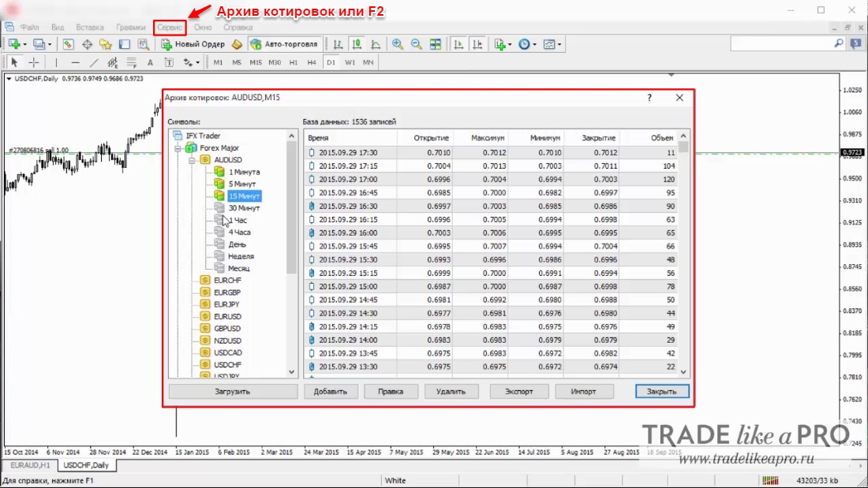Click the Добавить button

[x=331, y=392]
